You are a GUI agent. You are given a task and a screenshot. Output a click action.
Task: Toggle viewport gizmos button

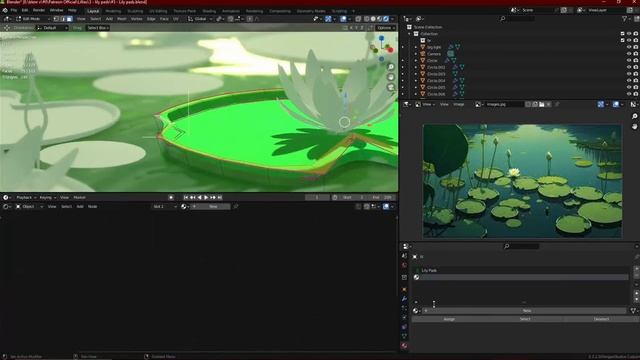pos(328,19)
